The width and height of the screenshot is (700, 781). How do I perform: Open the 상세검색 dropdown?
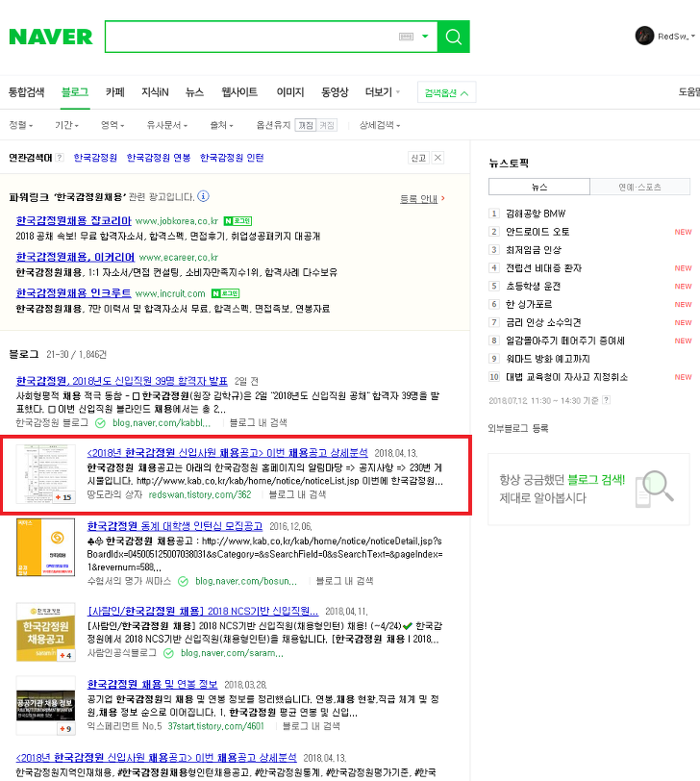[380, 125]
